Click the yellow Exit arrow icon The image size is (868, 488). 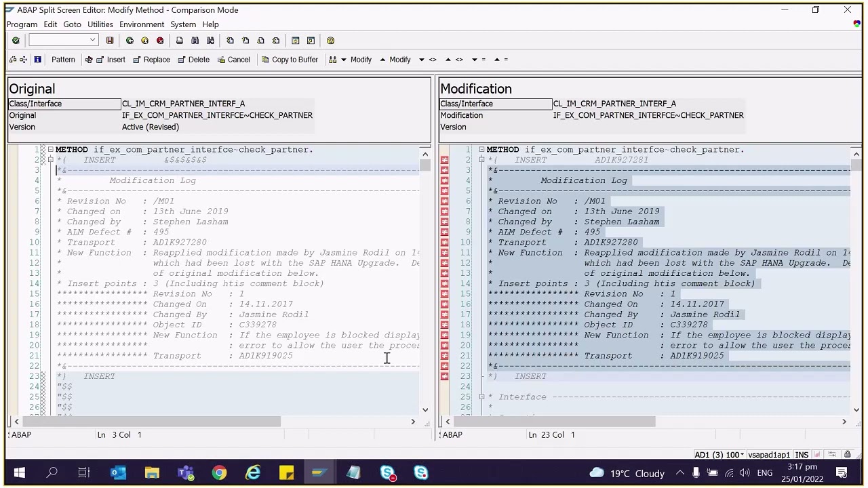click(x=144, y=41)
